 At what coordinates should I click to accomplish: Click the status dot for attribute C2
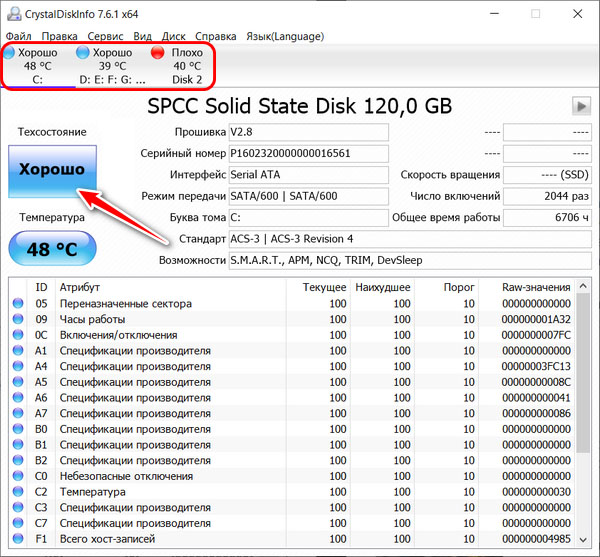18,492
